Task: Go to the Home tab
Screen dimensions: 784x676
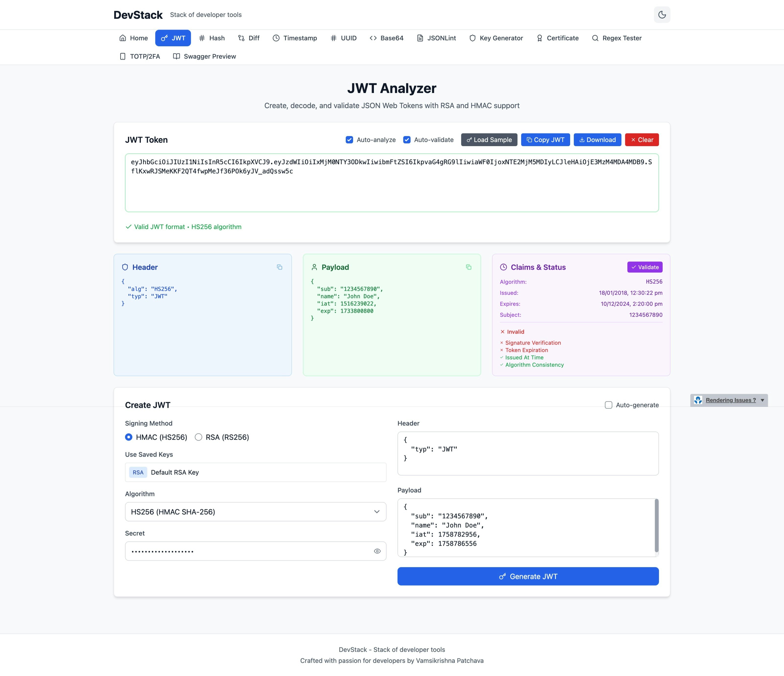Action: (x=133, y=38)
